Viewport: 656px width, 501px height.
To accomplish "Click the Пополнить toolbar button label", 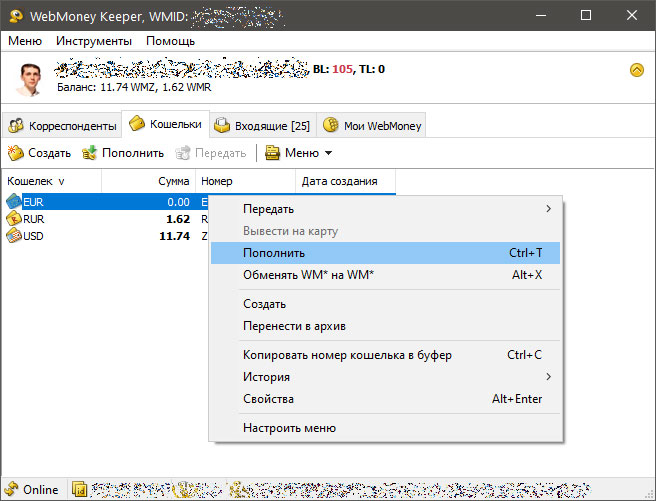I will coord(133,153).
